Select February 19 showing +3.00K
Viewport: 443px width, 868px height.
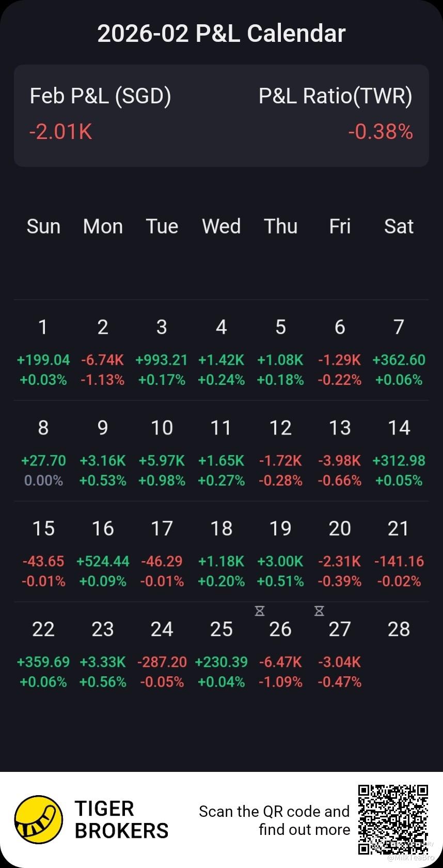pyautogui.click(x=280, y=553)
